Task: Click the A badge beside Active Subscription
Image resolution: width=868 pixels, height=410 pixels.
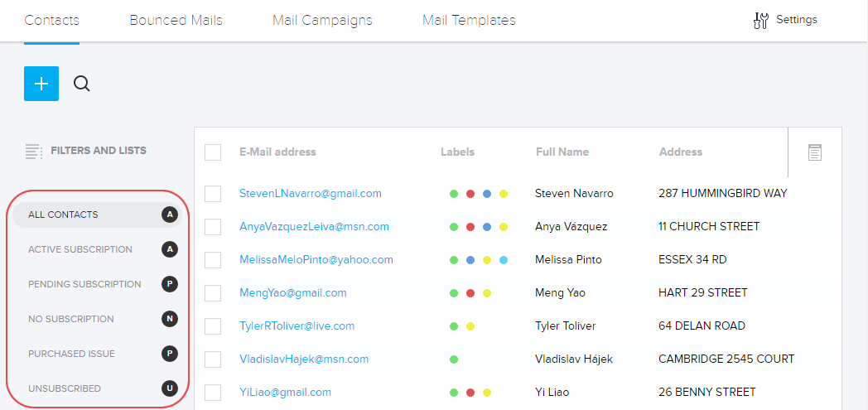Action: point(170,249)
